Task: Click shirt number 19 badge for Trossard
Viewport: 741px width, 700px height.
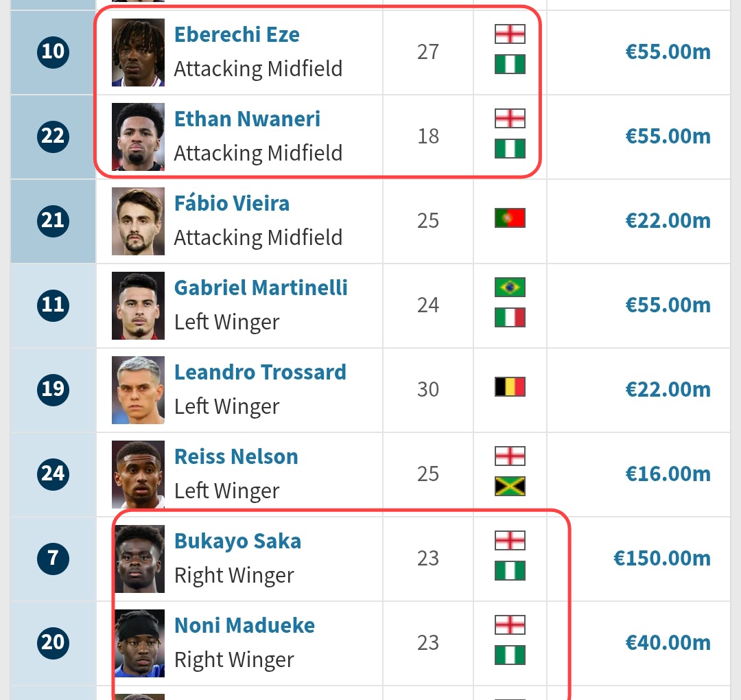Action: 53,390
